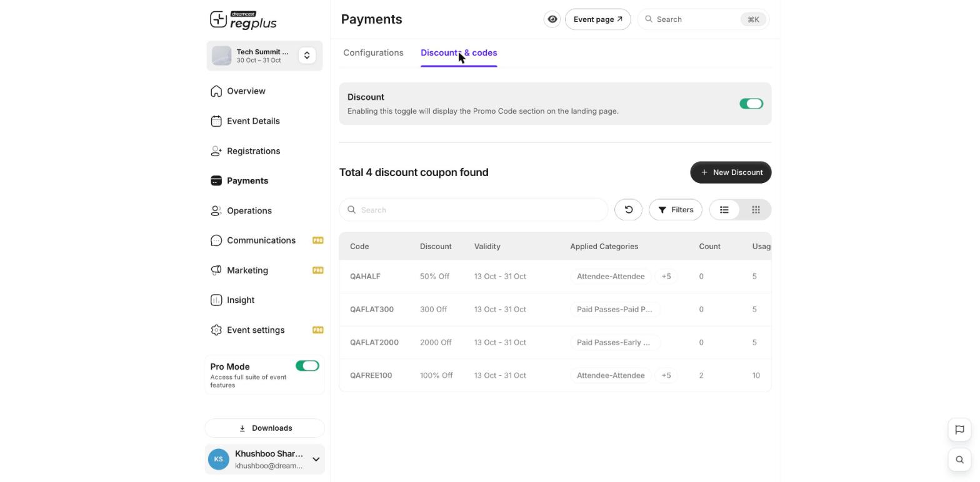Expand +5 categories for QAFREE100
The image size is (980, 482).
666,376
